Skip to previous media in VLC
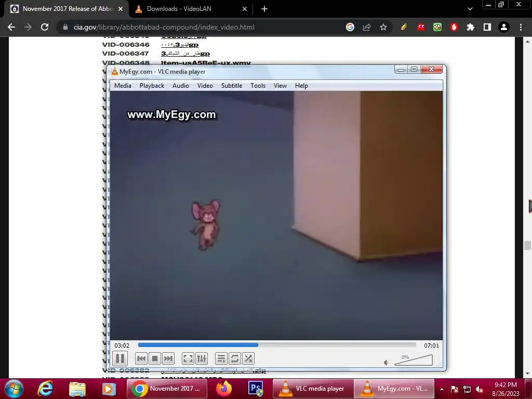Viewport: 532px width, 399px height. [x=141, y=358]
